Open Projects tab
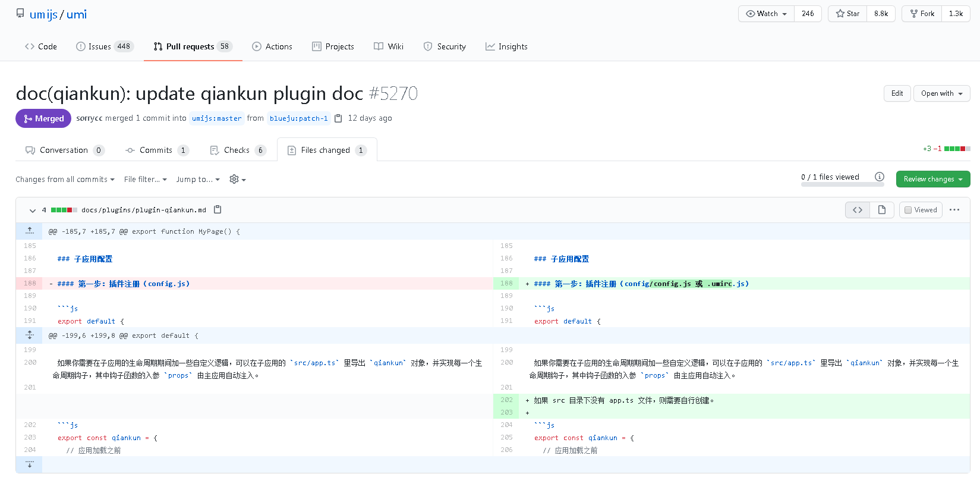 [x=333, y=46]
